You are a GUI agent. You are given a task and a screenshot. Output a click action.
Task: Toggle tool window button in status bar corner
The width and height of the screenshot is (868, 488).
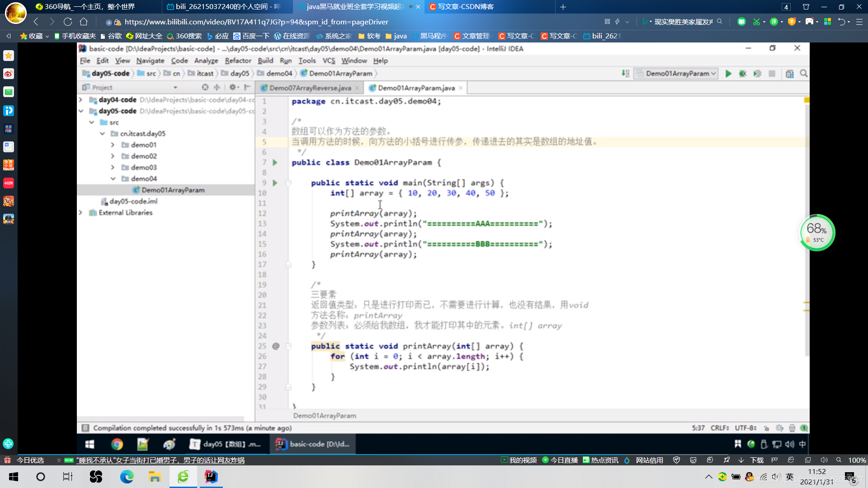pos(85,428)
